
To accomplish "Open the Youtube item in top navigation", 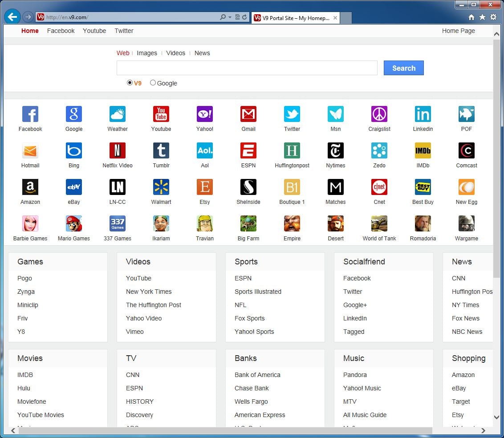I will tap(94, 31).
